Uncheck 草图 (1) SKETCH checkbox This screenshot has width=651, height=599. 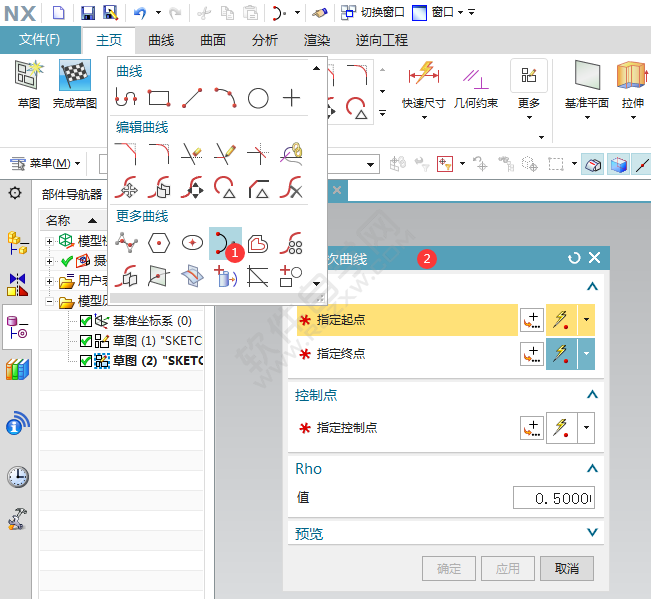coord(86,341)
